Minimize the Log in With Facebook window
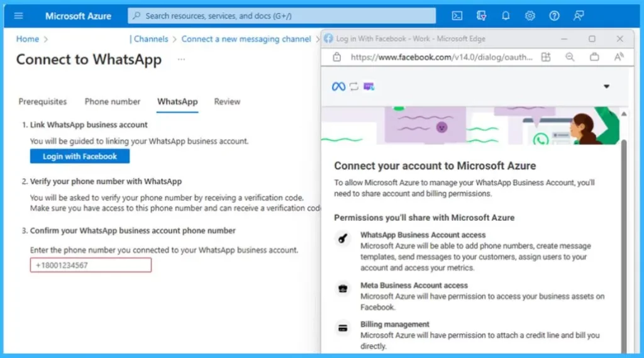 point(564,38)
